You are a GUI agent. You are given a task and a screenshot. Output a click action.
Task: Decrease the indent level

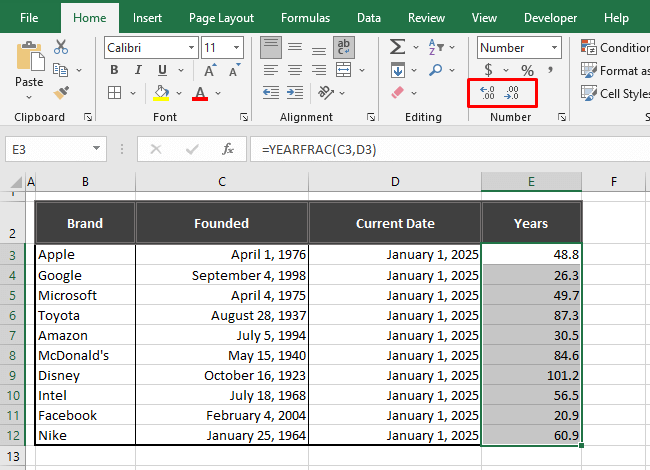271,93
